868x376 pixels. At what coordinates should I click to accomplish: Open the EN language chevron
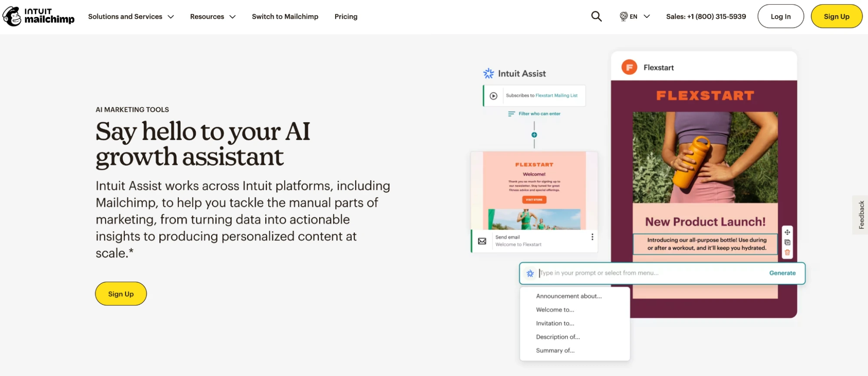point(647,17)
